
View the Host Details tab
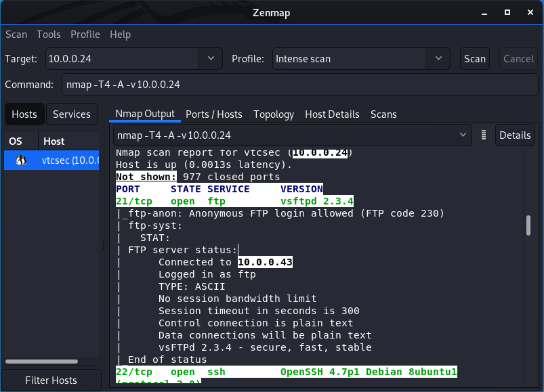332,114
